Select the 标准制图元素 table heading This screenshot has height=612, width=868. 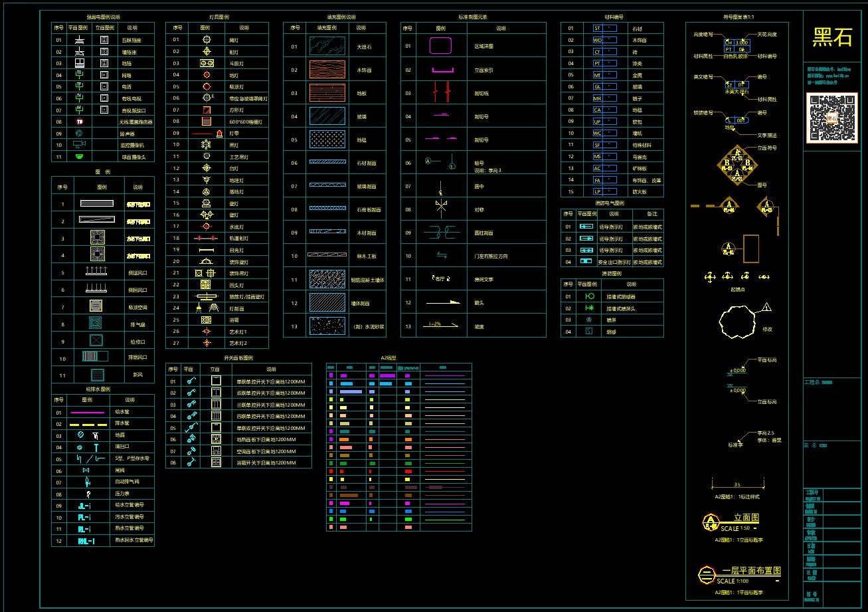pos(472,17)
